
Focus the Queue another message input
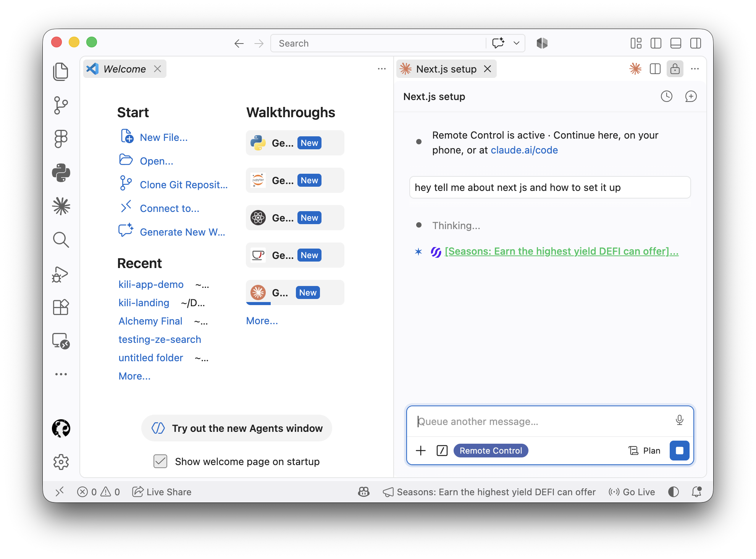pyautogui.click(x=542, y=422)
